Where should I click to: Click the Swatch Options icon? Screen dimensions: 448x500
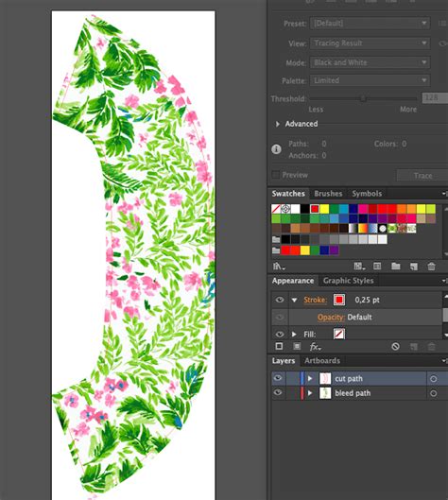(x=377, y=267)
